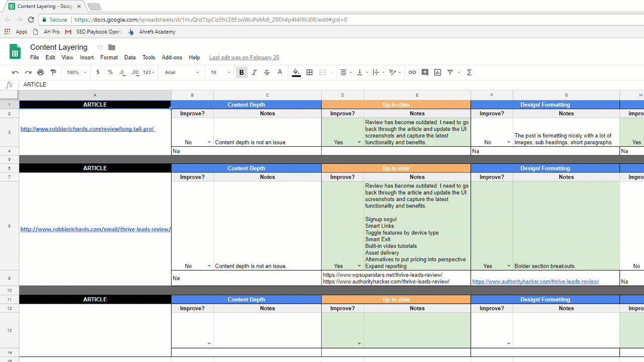
Task: Click the undo icon
Action: 15,72
